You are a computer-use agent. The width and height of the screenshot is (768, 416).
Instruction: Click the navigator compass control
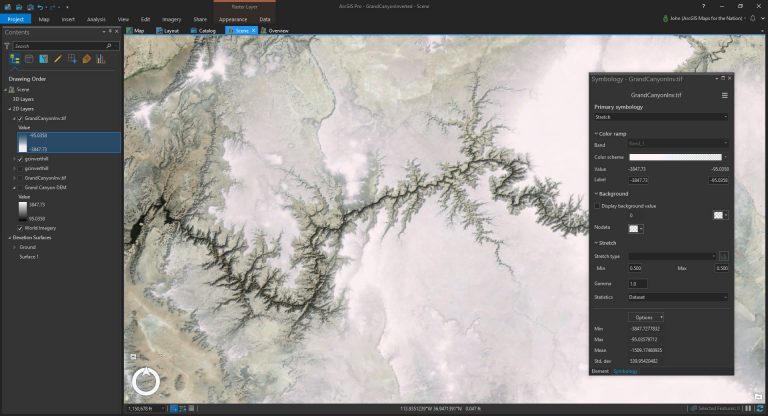coord(146,381)
